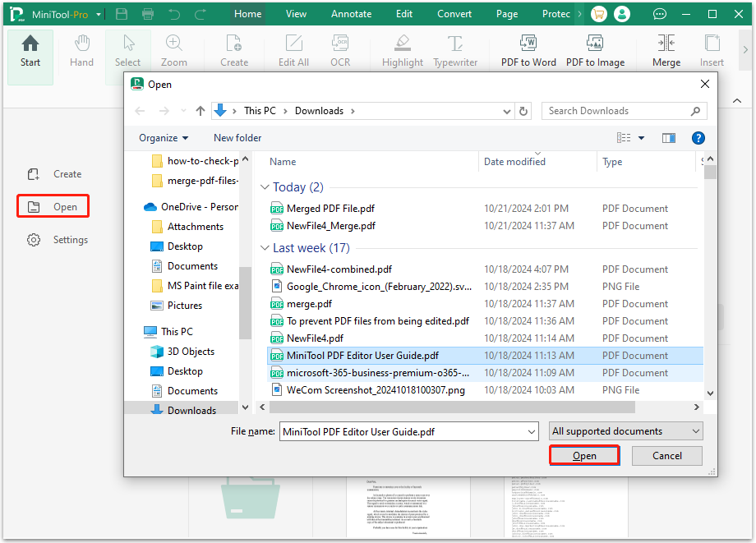Activate the Select cursor tool
756x543 pixels.
(x=127, y=51)
